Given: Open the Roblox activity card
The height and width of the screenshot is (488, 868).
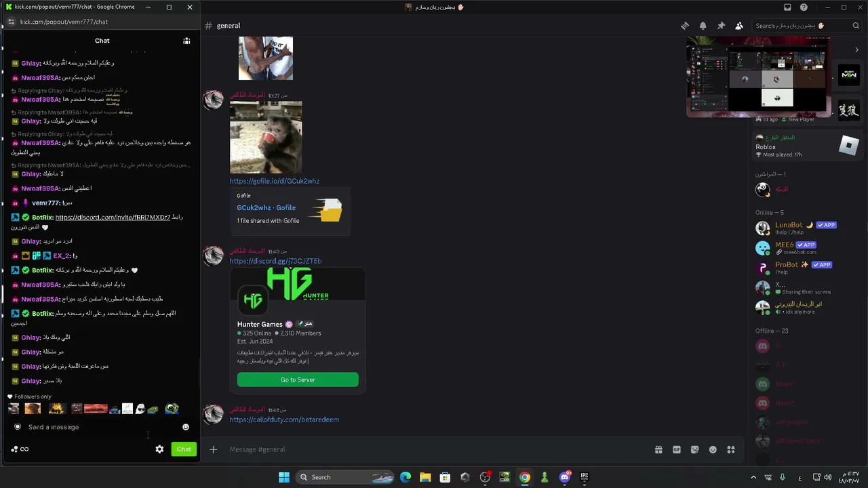Looking at the screenshot, I should (x=807, y=146).
